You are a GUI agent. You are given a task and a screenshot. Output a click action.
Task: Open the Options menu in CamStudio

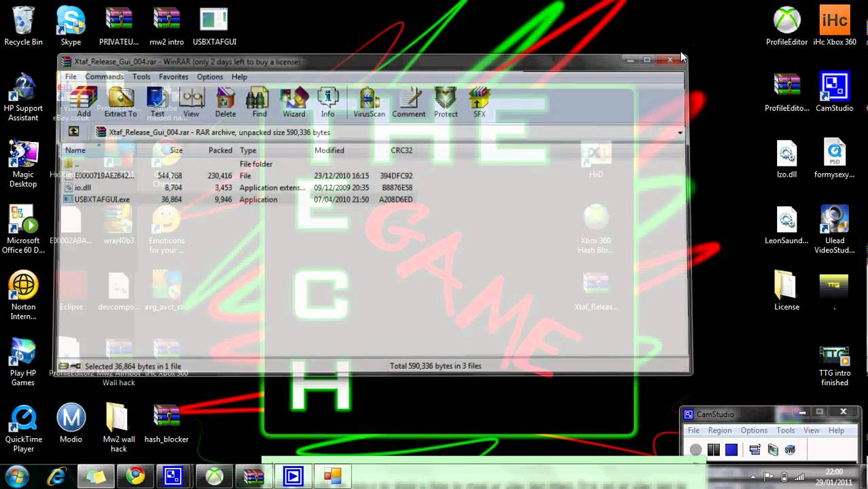coord(754,431)
